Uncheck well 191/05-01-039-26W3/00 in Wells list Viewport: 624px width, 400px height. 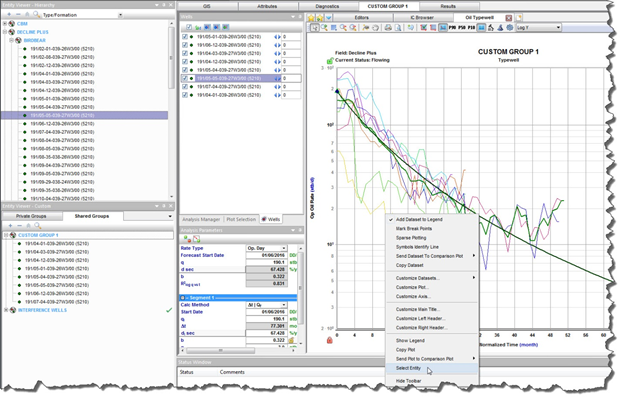tap(186, 36)
